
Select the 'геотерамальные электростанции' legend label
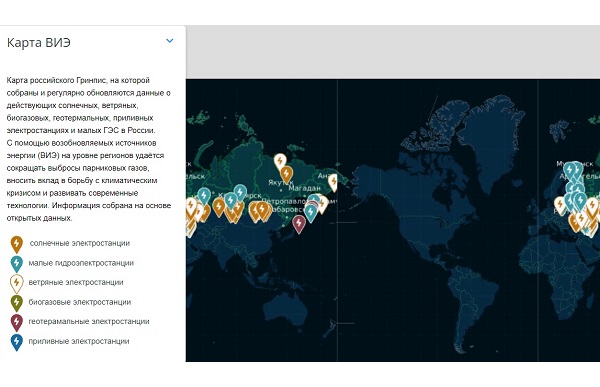(89, 322)
